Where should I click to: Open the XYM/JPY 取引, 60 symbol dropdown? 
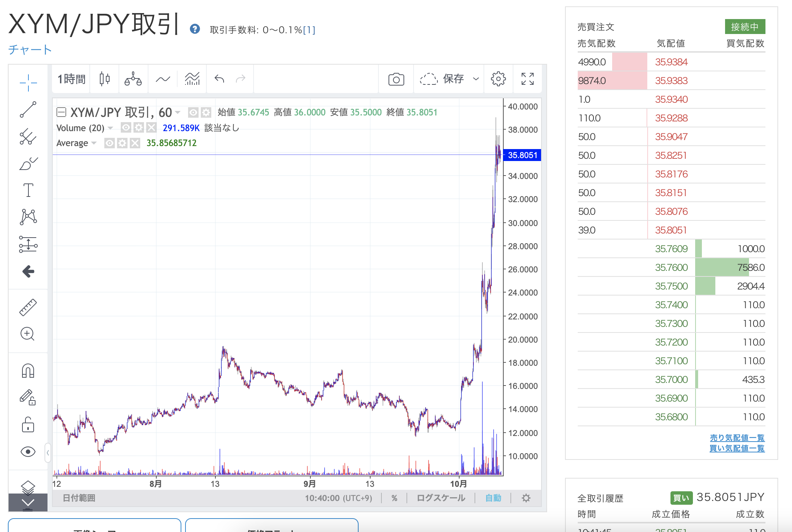178,112
